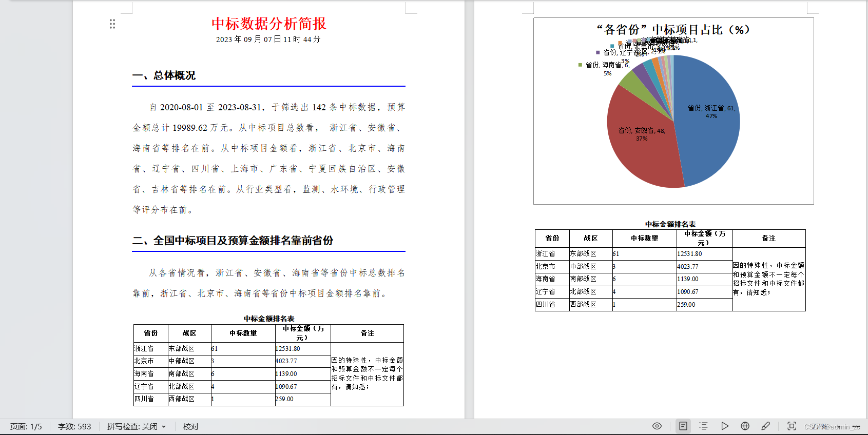Screen dimensions: 868x435
Task: Click 259.00 cell in right table
Action: click(704, 305)
